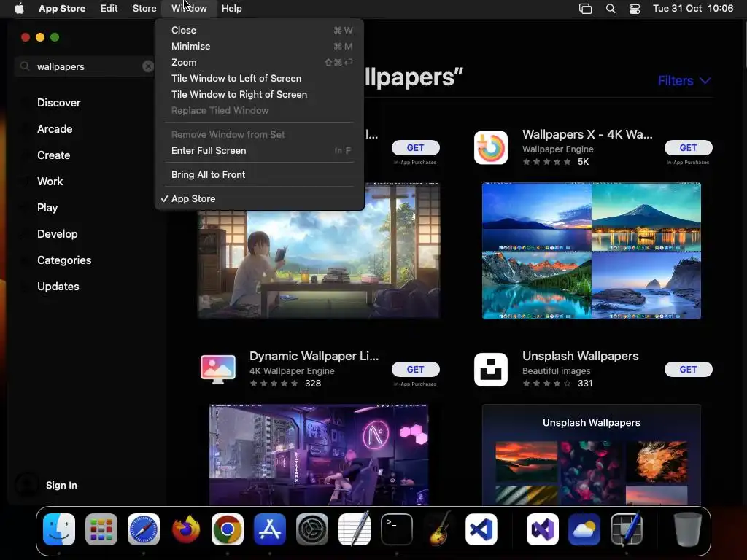Open the Create section

53,155
